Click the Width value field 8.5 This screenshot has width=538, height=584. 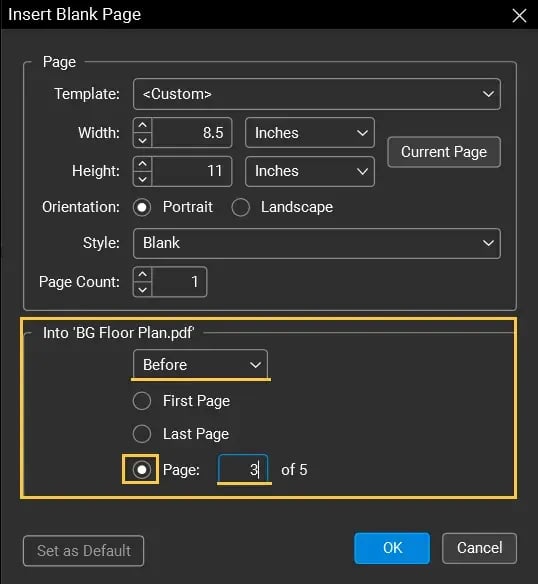[192, 133]
